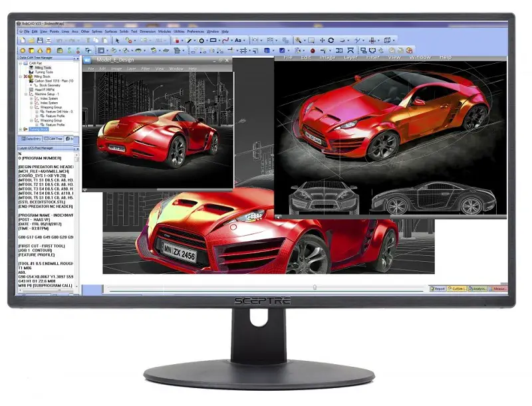The width and height of the screenshot is (532, 406).
Task: Select the Circle/Arc drawing tool
Action: click(201, 41)
